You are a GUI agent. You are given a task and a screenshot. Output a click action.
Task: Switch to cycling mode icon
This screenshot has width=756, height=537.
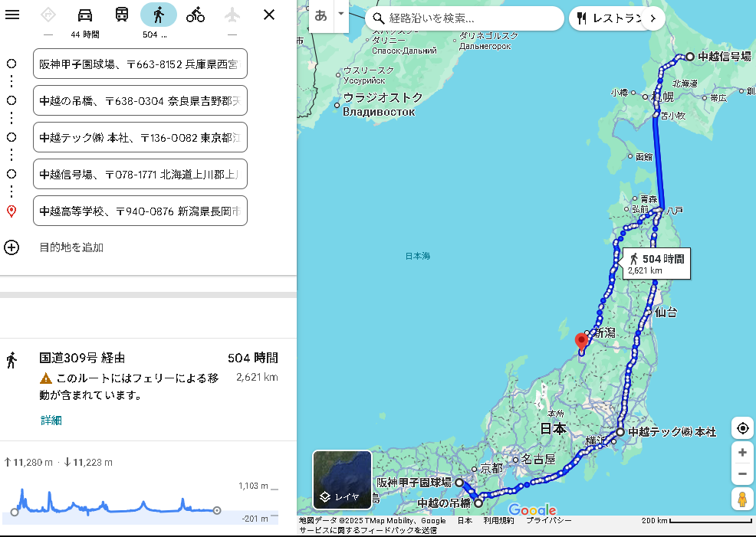pyautogui.click(x=196, y=15)
